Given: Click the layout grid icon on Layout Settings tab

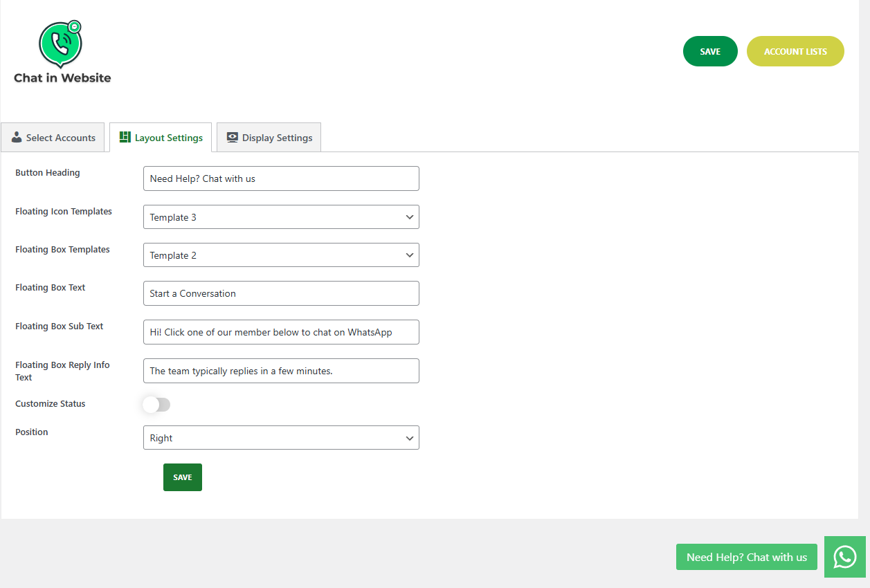Looking at the screenshot, I should click(x=125, y=137).
